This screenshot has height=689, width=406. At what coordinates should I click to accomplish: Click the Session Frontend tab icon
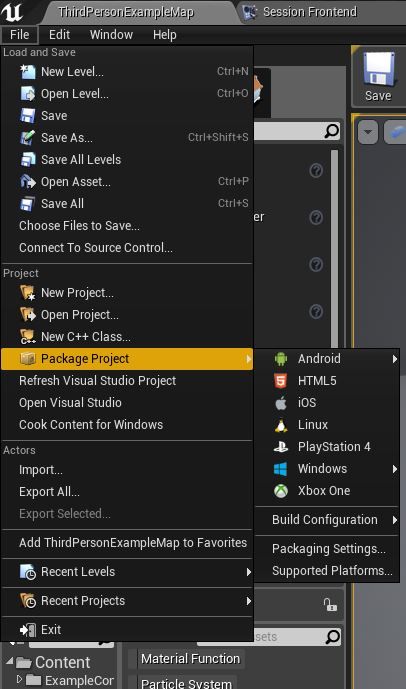[x=250, y=12]
